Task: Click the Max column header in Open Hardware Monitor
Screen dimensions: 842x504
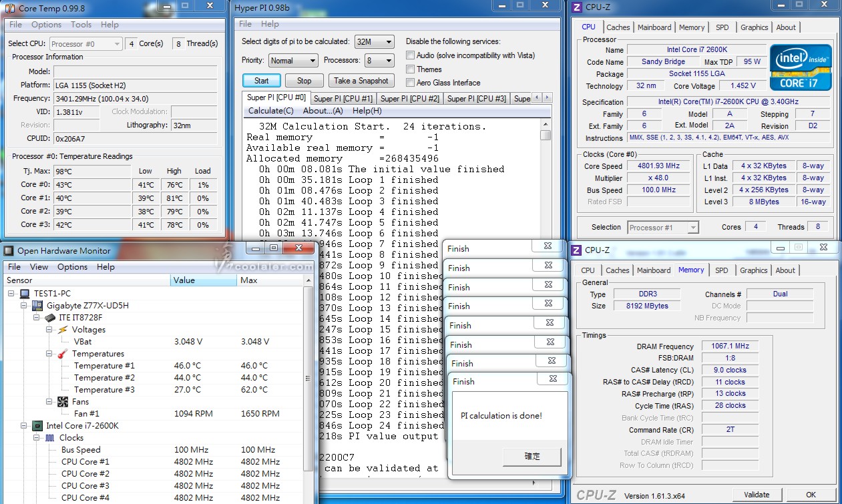Action: click(x=270, y=280)
